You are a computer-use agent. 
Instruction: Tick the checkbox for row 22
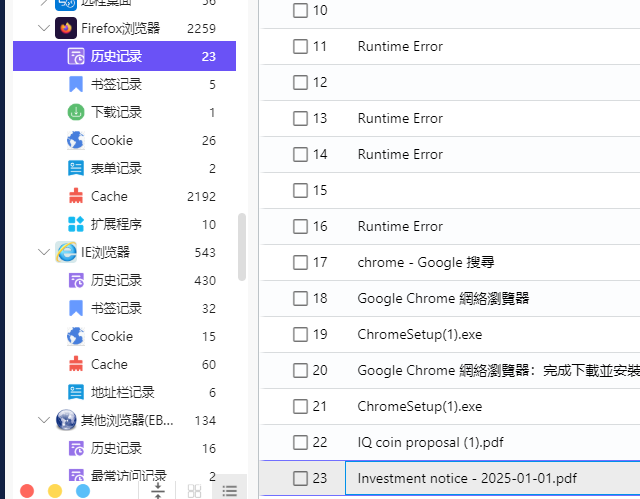(x=300, y=442)
